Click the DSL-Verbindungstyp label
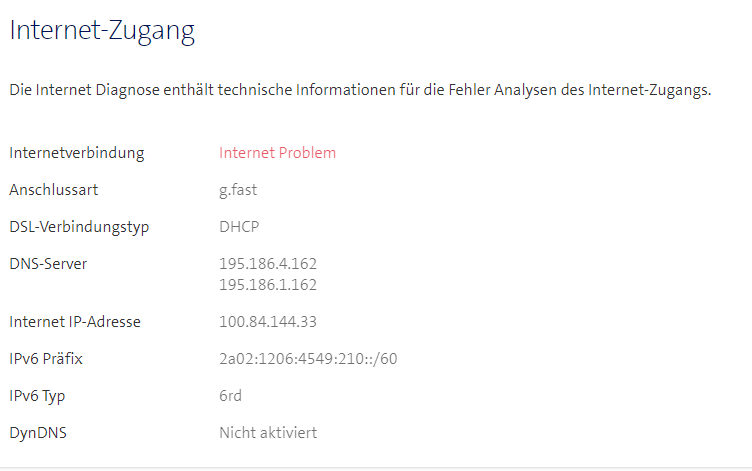752x471 pixels. pos(79,227)
